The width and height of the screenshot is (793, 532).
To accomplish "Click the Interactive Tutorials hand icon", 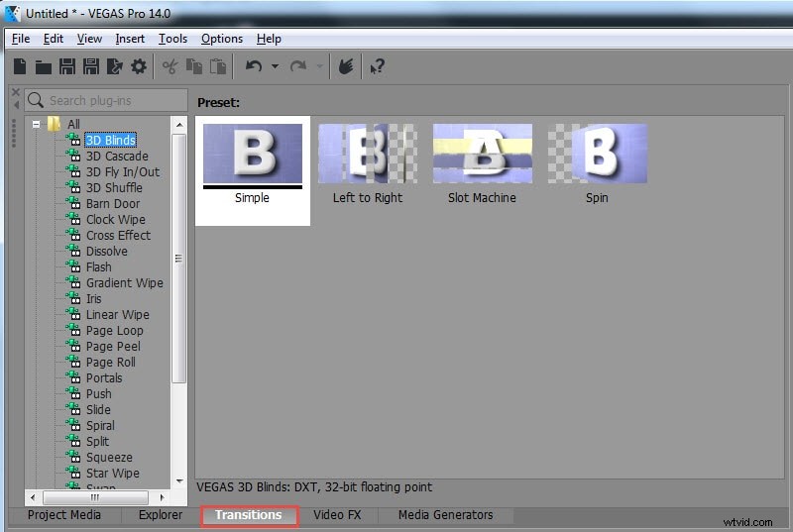I will [x=346, y=66].
